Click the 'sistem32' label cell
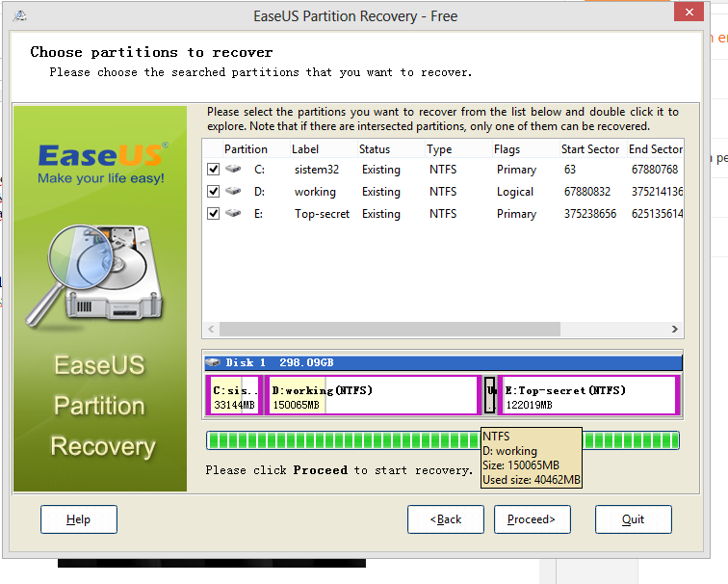 coord(317,169)
